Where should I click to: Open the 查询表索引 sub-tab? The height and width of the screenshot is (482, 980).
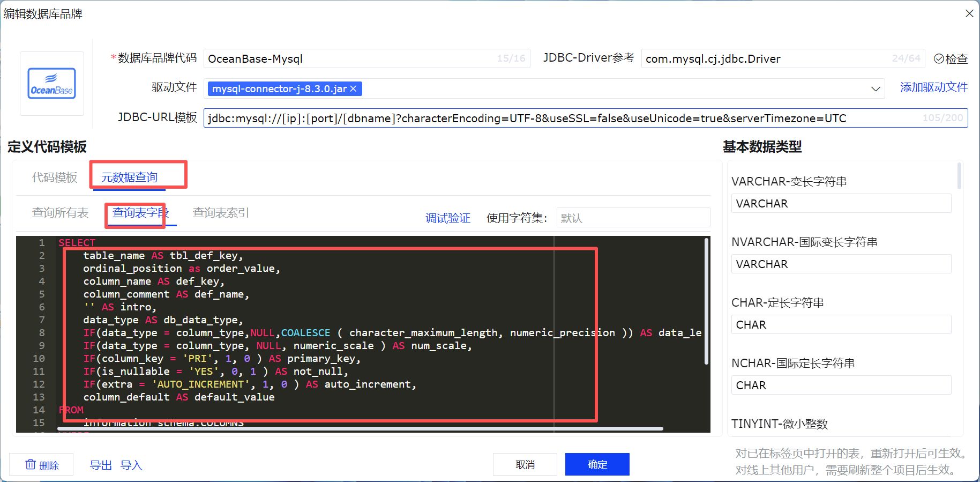pyautogui.click(x=221, y=213)
